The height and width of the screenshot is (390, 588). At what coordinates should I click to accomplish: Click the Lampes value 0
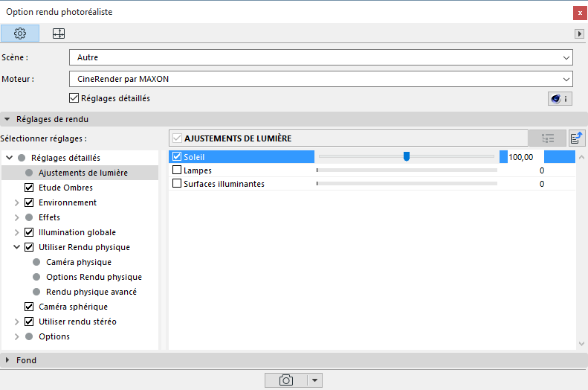click(542, 170)
